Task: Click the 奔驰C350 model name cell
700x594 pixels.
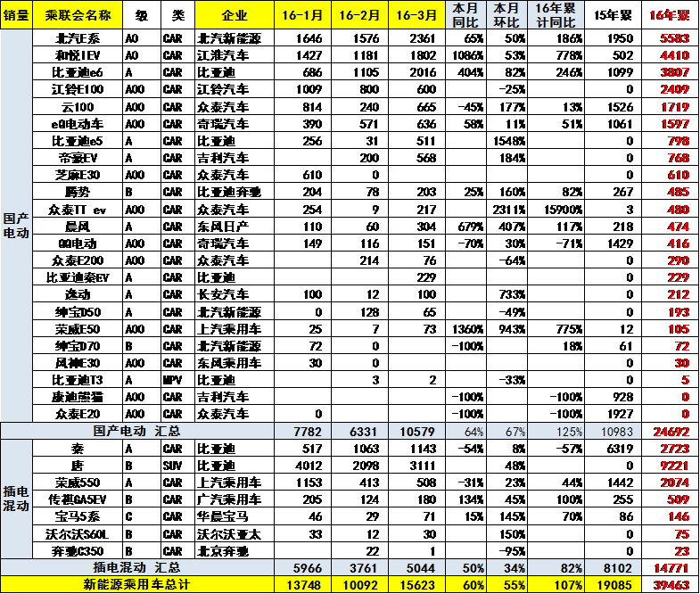Action: 78,551
